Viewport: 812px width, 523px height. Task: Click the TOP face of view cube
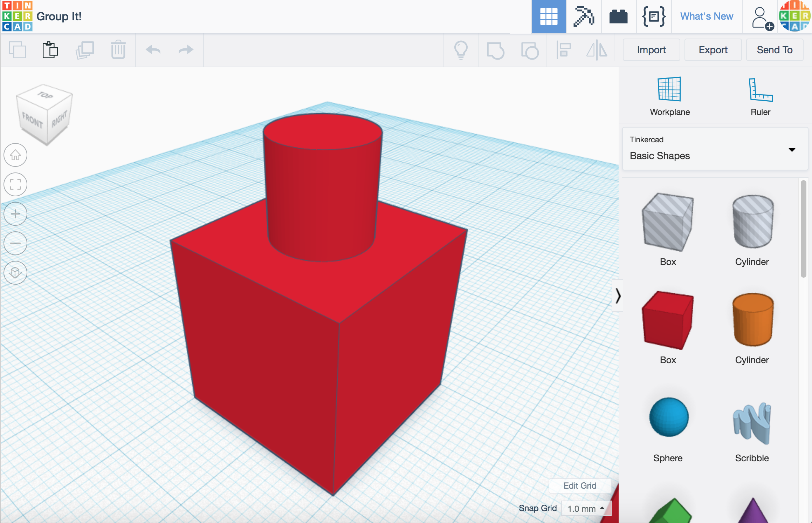pyautogui.click(x=45, y=95)
